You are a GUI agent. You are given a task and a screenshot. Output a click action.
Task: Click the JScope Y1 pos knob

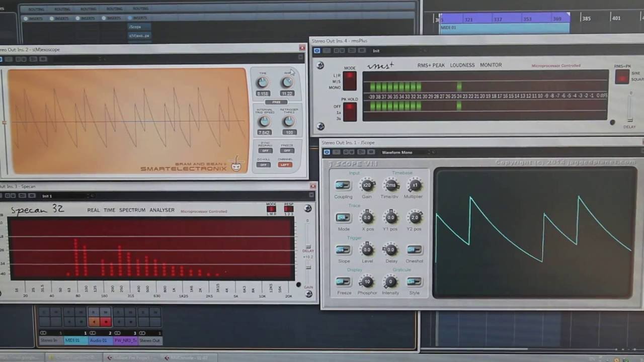coord(391,217)
